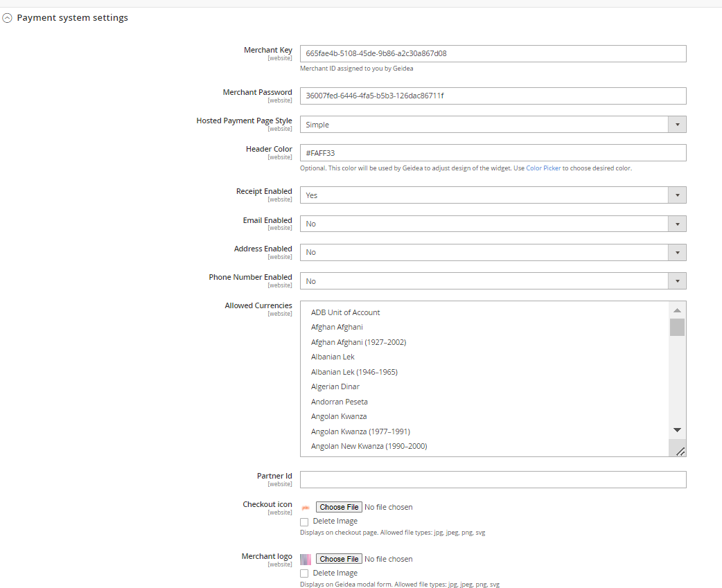Open the Receipt Enabled dropdown
Screen dimensions: 722x588
(493, 195)
